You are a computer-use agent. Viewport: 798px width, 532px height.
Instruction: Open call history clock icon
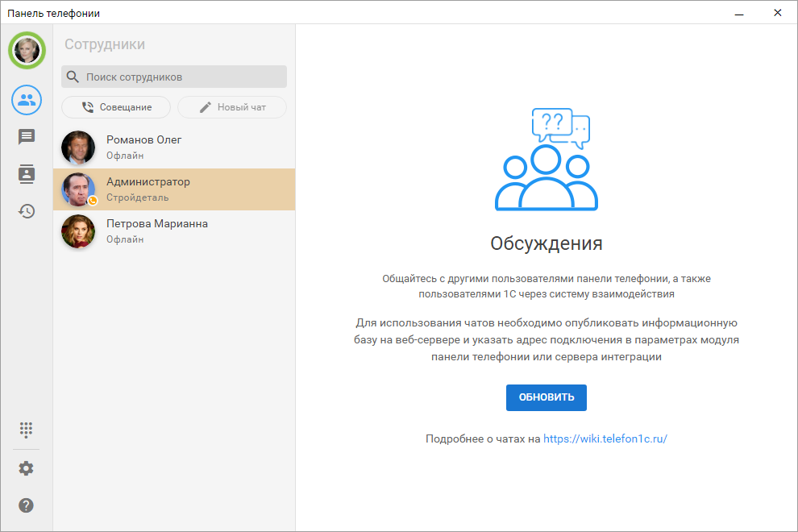27,211
